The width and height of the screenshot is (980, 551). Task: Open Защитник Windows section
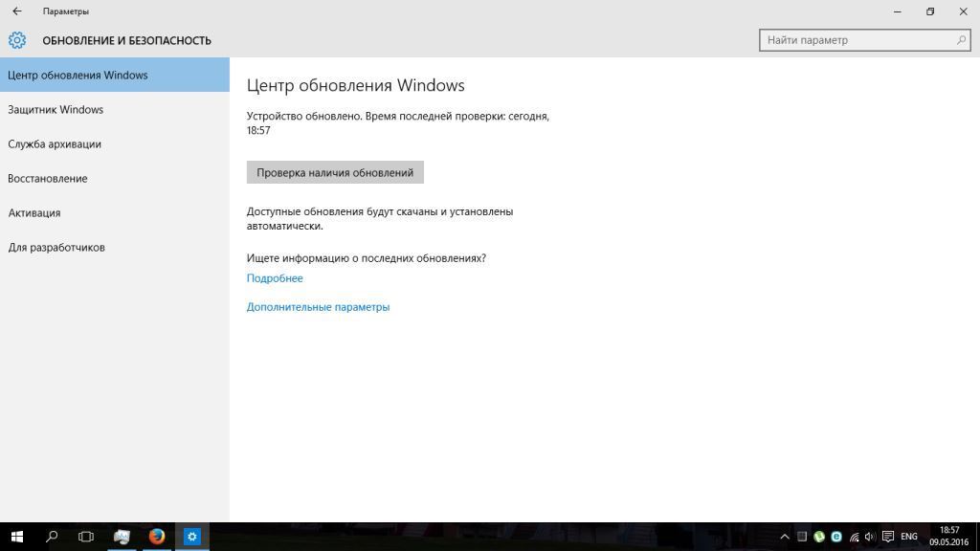pyautogui.click(x=115, y=109)
